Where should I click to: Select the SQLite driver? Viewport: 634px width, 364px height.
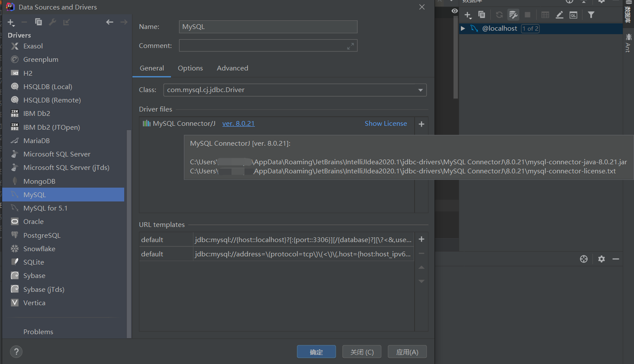tap(63, 262)
